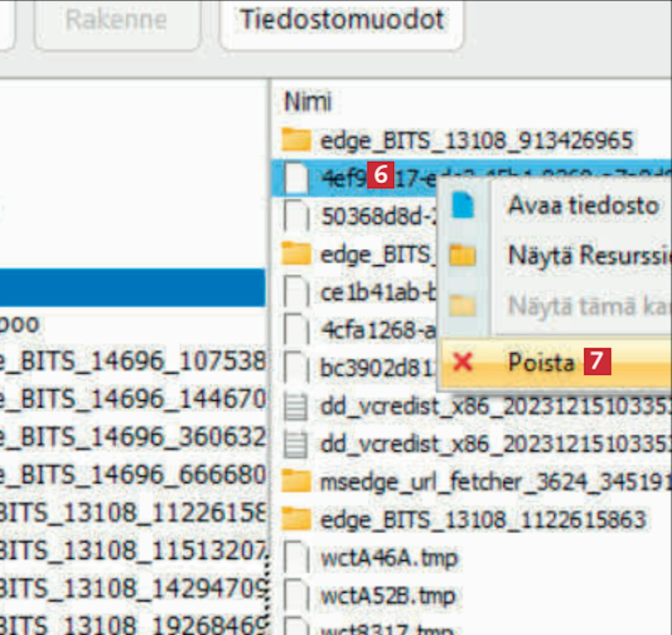The height and width of the screenshot is (635, 672).
Task: Click icon of first dd_vcredist_x86 log file
Action: (296, 407)
